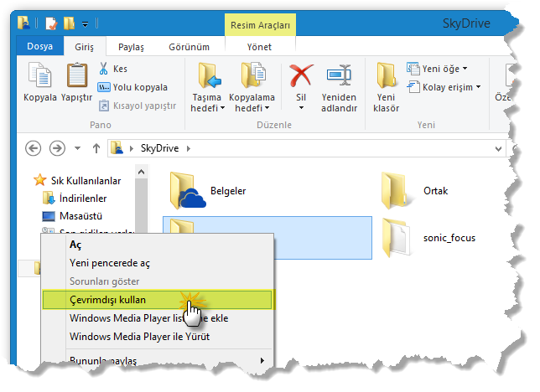
Task: Select the Belgeler folder
Action: point(208,191)
